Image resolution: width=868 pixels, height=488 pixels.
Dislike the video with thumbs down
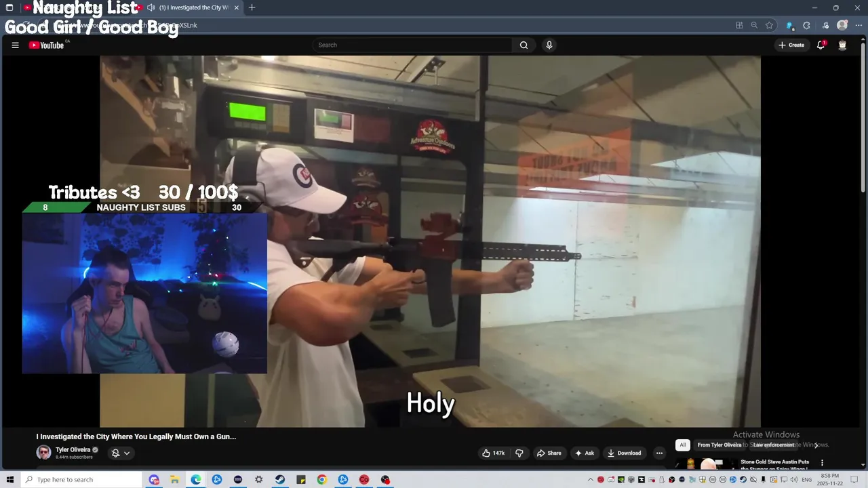click(519, 453)
